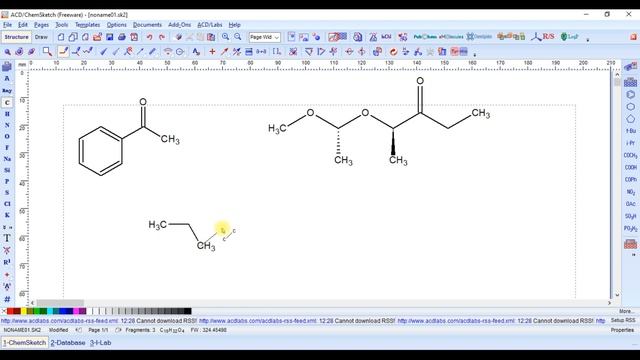
Task: Undo the last action
Action: [x=149, y=37]
